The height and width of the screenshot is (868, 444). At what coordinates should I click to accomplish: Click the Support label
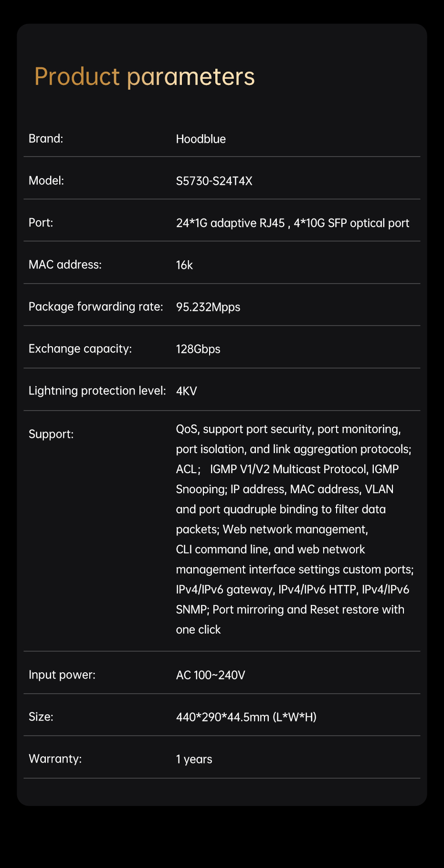pos(51,434)
